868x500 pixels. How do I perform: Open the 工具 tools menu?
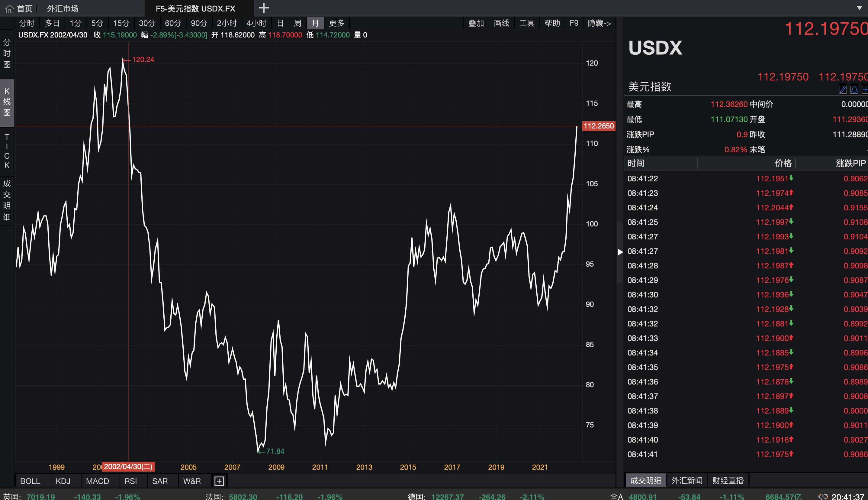click(x=527, y=23)
